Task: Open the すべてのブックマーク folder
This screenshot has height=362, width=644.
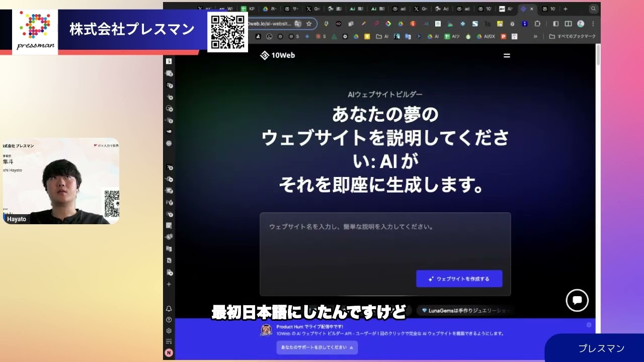Action: point(573,37)
